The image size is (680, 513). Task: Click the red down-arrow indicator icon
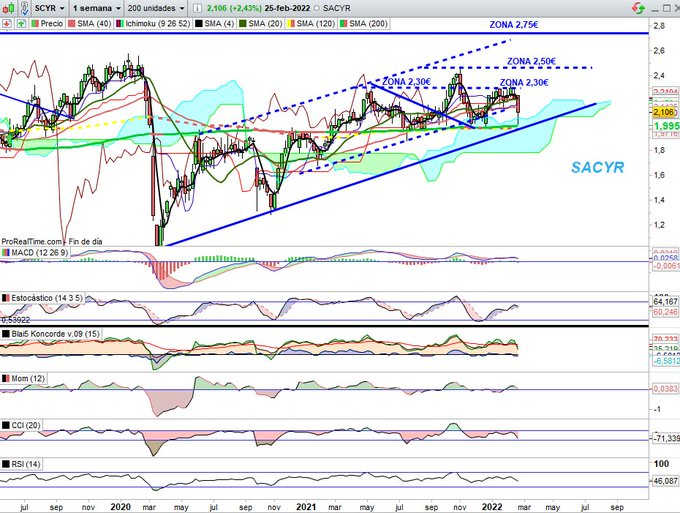click(x=7, y=24)
